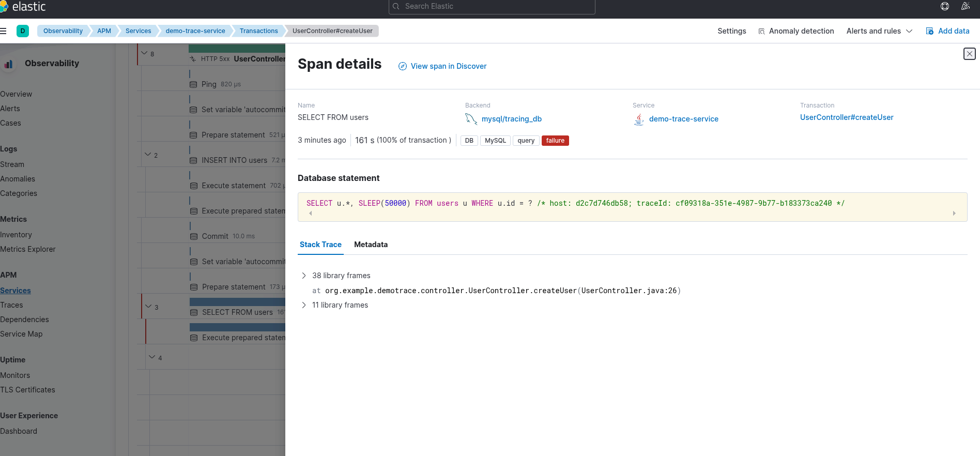Open TLS Certificates in sidebar
Image resolution: width=980 pixels, height=456 pixels.
coord(27,390)
